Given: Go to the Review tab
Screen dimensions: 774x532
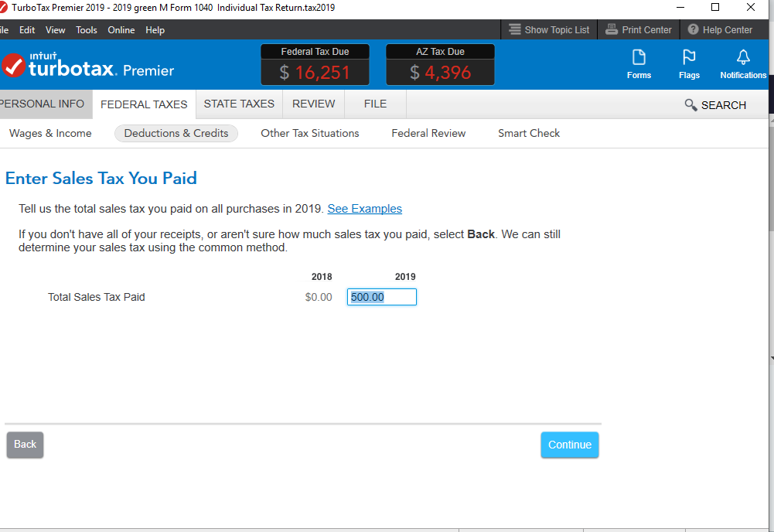Looking at the screenshot, I should pos(313,104).
